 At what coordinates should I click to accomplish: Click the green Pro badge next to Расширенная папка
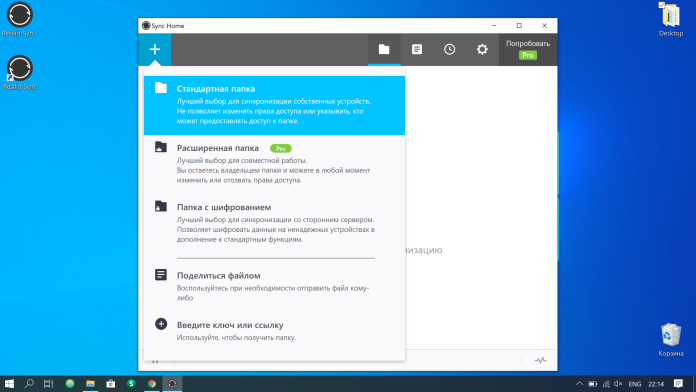[x=281, y=148]
